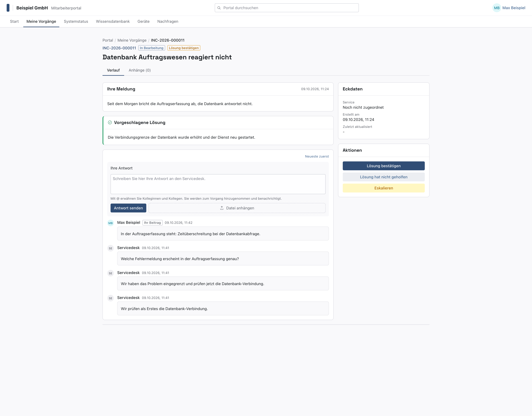
Task: Click comment 'In der Auftragserfassung steht: Zeitüberschreitung'
Action: (223, 234)
